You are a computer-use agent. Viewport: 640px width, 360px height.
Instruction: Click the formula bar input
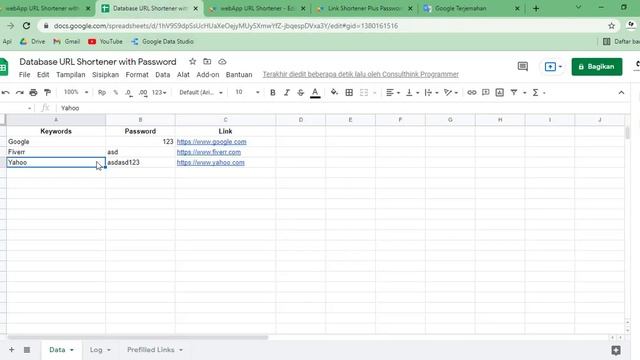point(343,108)
